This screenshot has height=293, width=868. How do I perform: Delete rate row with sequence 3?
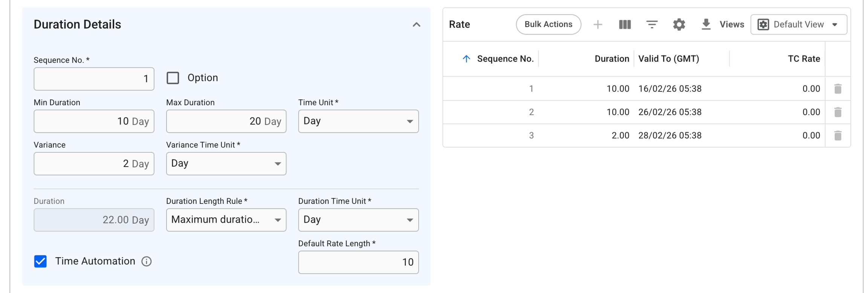coord(838,135)
